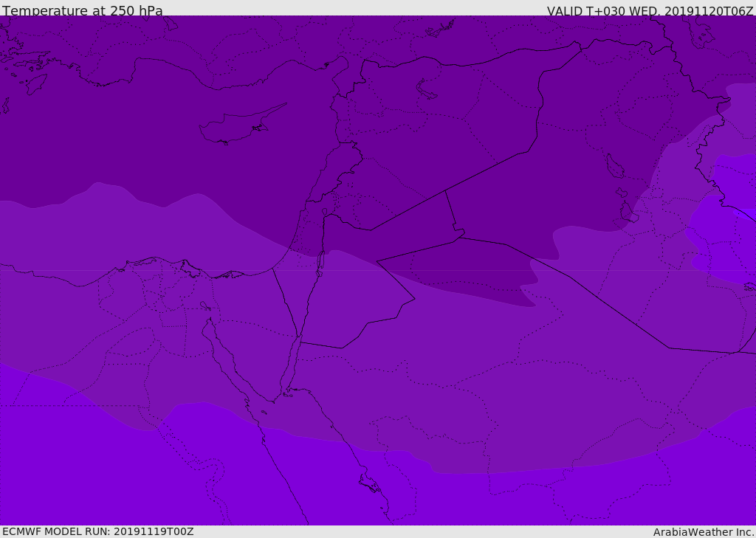Select the 'ArabiaWeather Inc.' credit text
This screenshot has width=756, height=538.
(x=703, y=532)
